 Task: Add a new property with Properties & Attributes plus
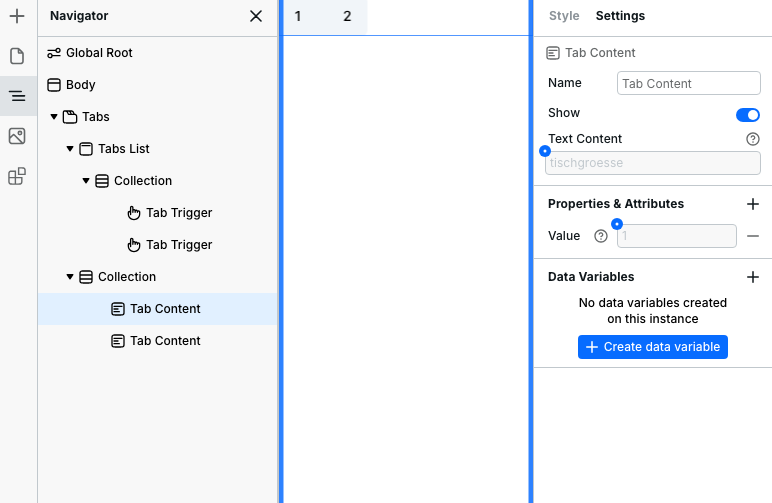pos(753,204)
